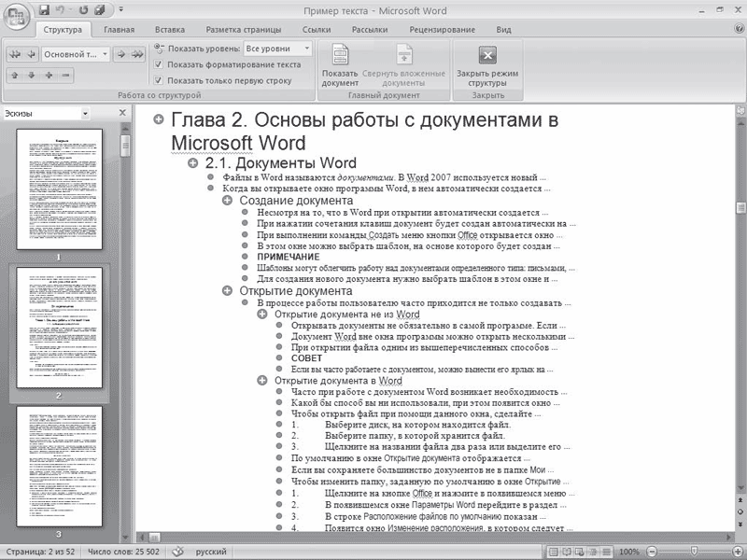This screenshot has width=747, height=560.
Task: Open the Вид tab
Action: tap(503, 30)
